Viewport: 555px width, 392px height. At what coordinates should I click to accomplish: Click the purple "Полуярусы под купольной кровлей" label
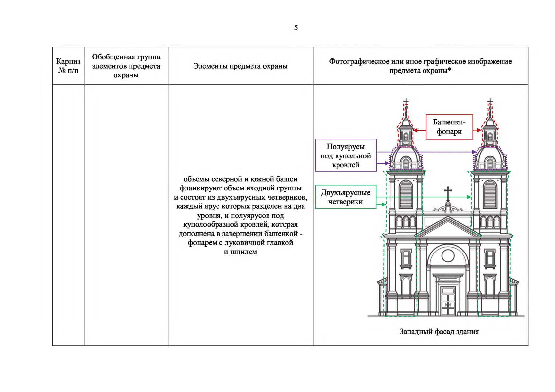click(x=346, y=155)
